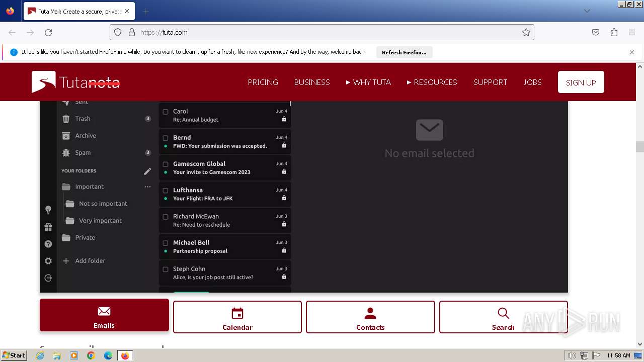Screen dimensions: 644x362
Task: Dismiss the Firefox refresh notification
Action: (632, 52)
